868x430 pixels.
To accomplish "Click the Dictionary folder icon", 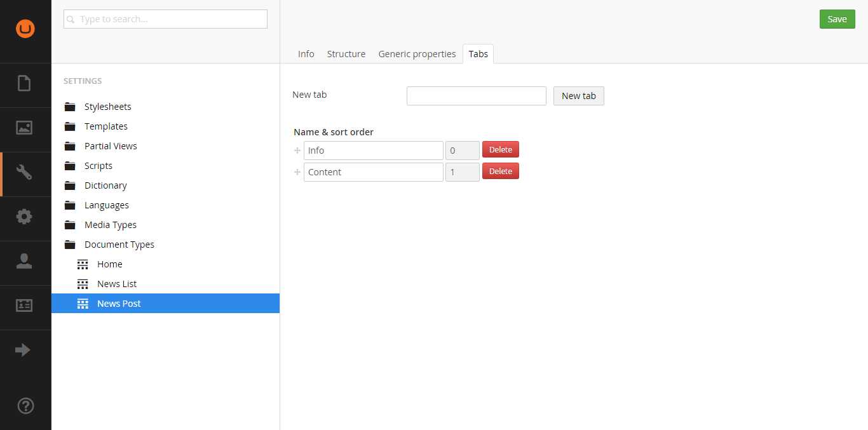I will [x=70, y=185].
